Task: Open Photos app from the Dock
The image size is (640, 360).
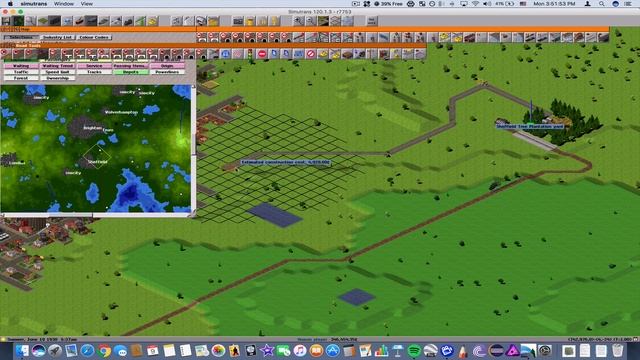Action: [x=218, y=351]
